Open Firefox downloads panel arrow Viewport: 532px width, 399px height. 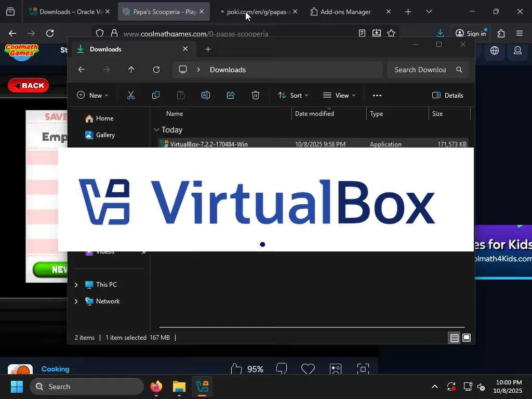click(x=440, y=33)
